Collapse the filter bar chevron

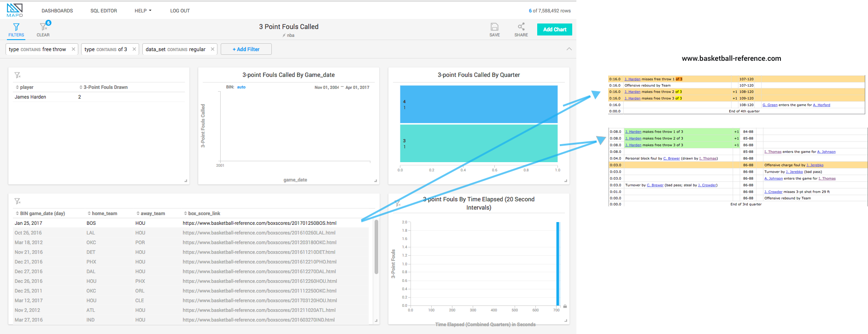pyautogui.click(x=569, y=49)
